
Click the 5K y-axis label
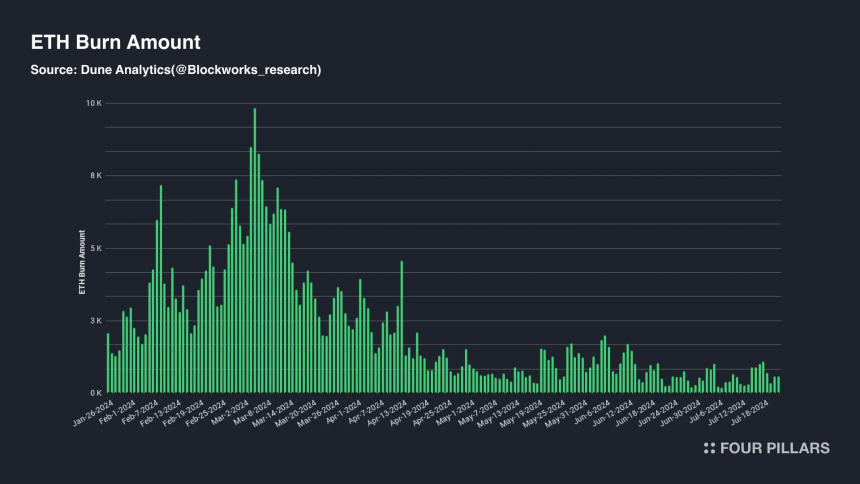click(96, 248)
